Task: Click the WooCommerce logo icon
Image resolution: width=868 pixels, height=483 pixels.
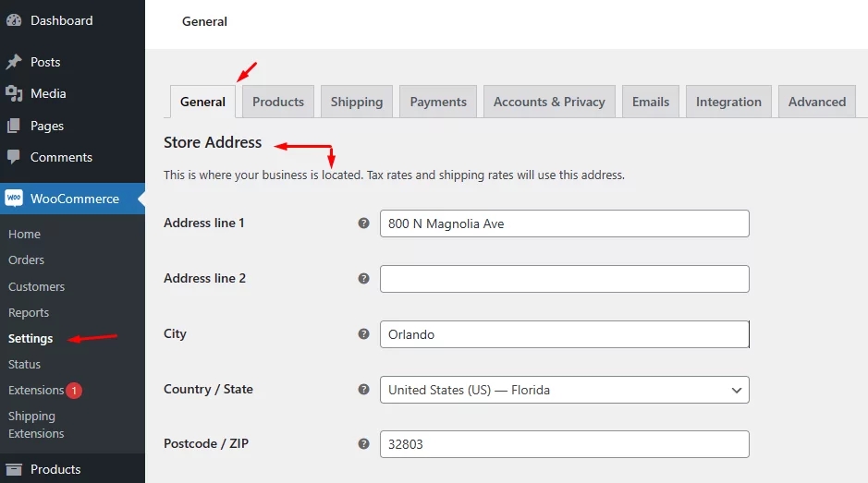Action: coord(14,198)
